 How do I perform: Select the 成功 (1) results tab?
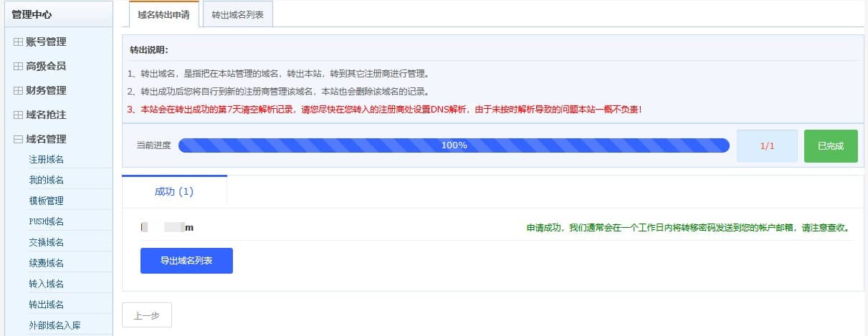174,192
